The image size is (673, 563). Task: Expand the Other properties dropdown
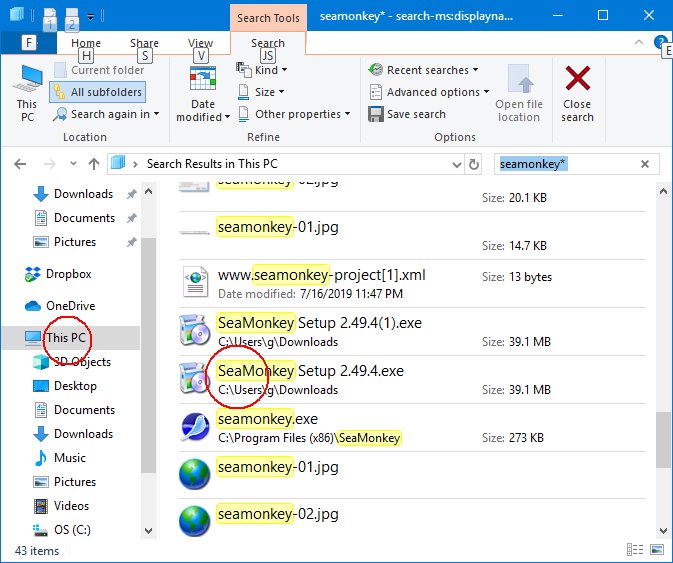point(294,114)
